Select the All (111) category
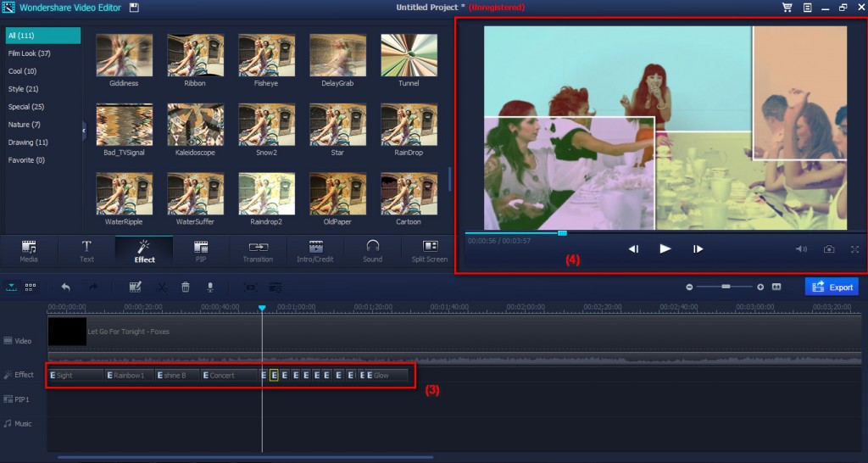Viewport: 868px width, 463px height. (43, 36)
